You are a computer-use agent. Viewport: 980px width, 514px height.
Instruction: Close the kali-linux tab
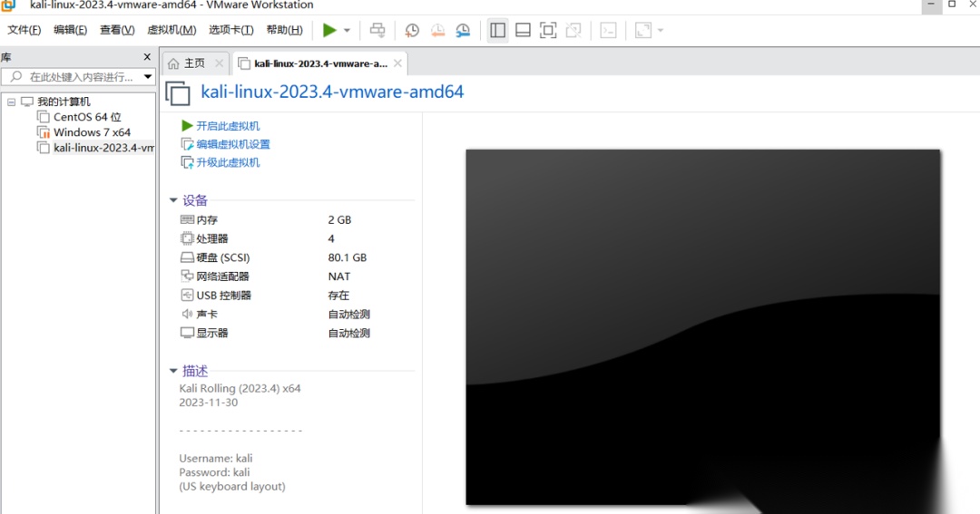coord(397,63)
